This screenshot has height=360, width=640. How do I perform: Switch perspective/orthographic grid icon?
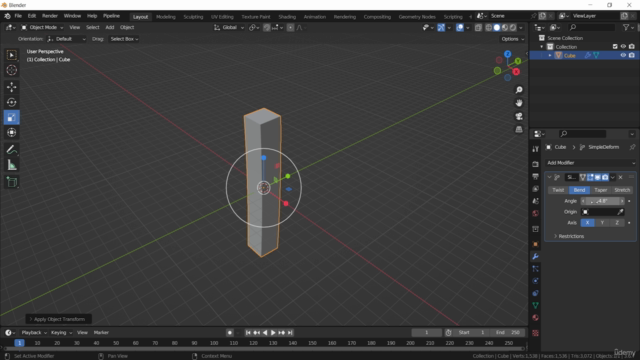(x=519, y=129)
